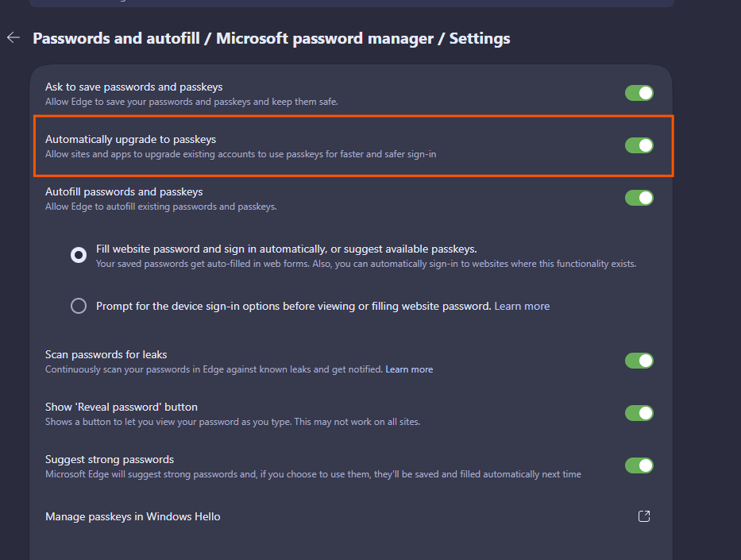Open Learn more link for device sign-in
This screenshot has height=560, width=741.
[522, 307]
